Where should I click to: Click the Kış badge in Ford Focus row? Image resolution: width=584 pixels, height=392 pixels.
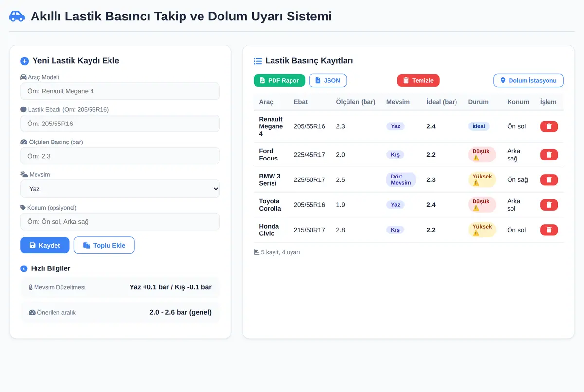click(395, 155)
